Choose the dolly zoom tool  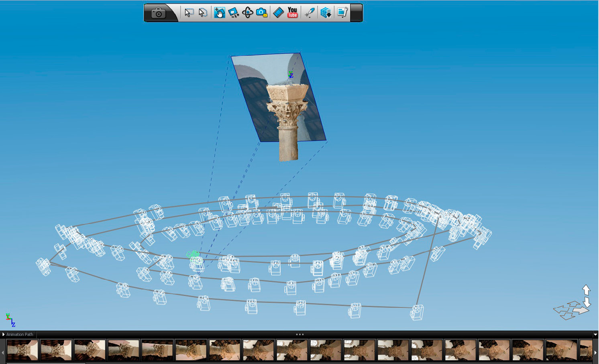coord(233,12)
